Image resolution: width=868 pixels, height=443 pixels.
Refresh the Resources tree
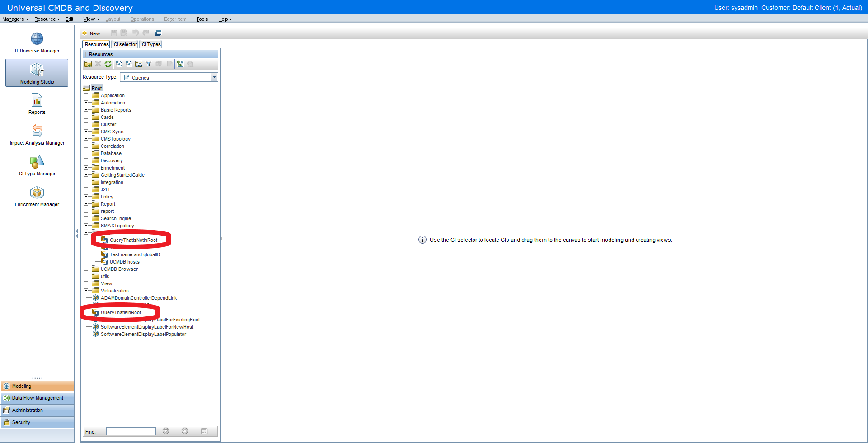(108, 64)
